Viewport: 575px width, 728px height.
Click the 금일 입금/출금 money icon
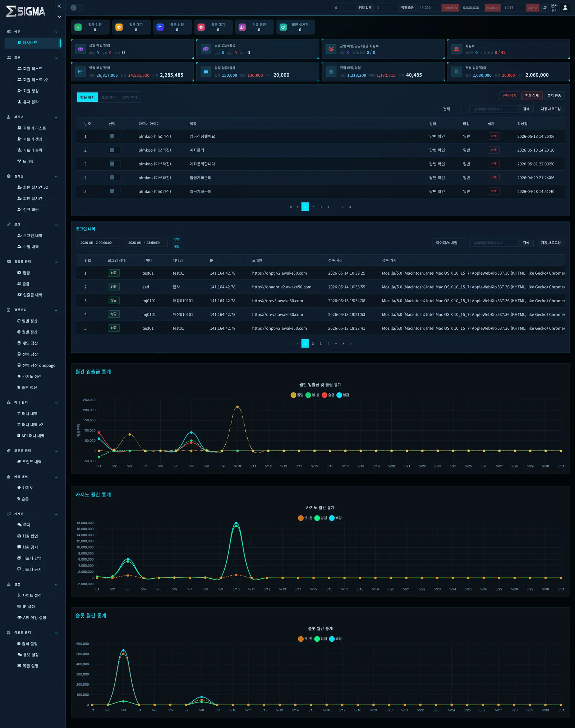point(206,49)
